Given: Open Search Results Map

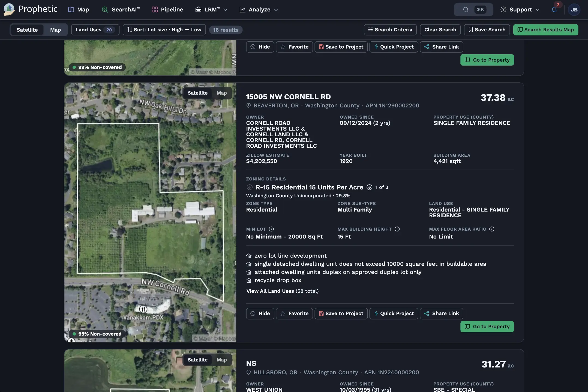Looking at the screenshot, I should [545, 30].
